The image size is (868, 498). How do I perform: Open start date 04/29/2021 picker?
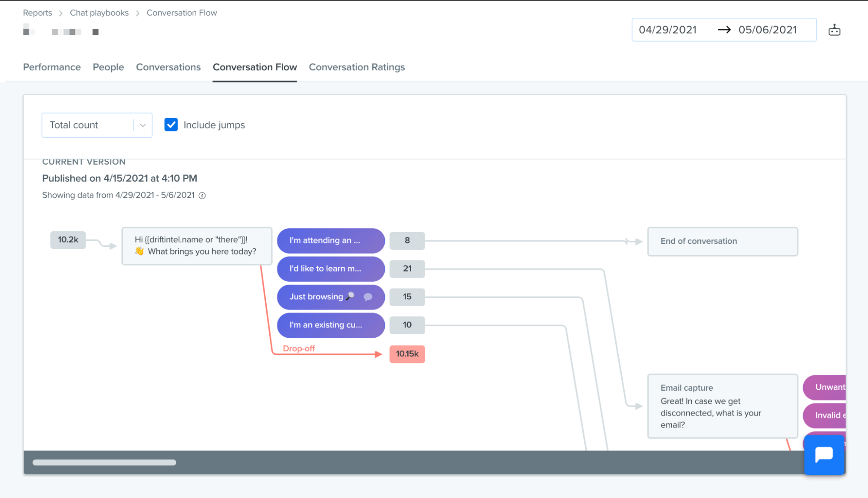(667, 30)
